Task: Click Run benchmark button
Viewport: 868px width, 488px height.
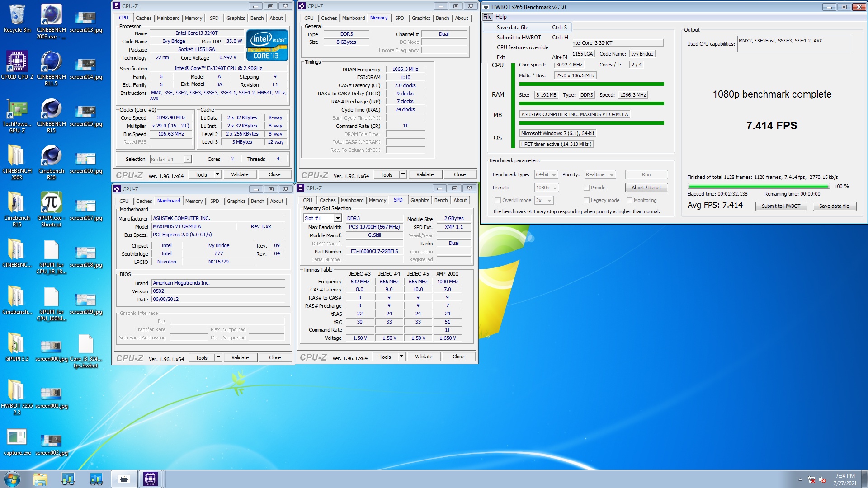Action: [x=646, y=174]
